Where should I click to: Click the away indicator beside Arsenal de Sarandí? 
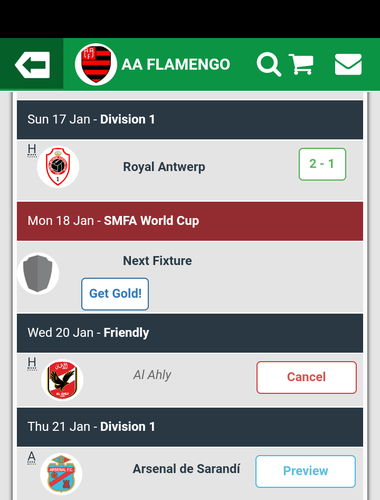(32, 458)
